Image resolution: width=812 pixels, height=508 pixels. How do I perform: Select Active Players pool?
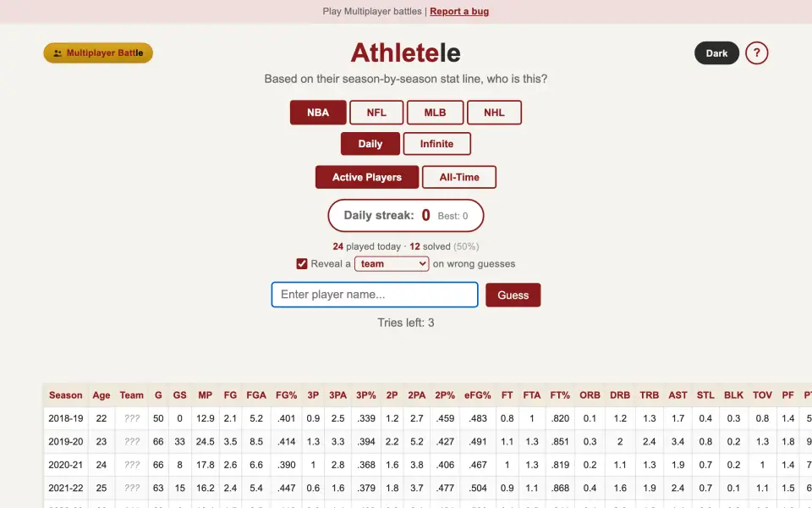point(366,177)
